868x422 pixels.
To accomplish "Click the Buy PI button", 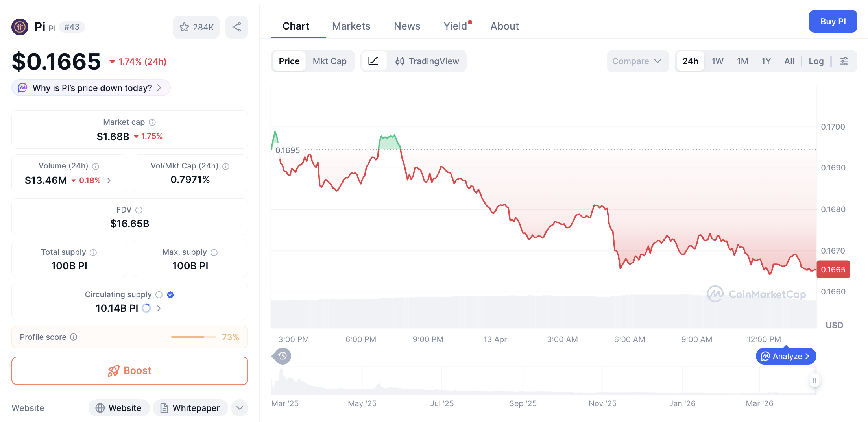I will (x=833, y=21).
